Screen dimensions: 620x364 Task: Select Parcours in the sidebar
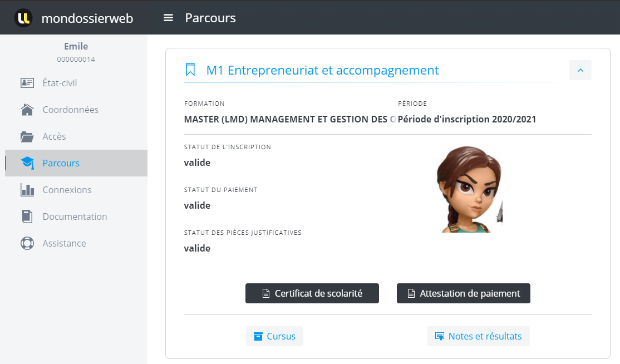(61, 163)
